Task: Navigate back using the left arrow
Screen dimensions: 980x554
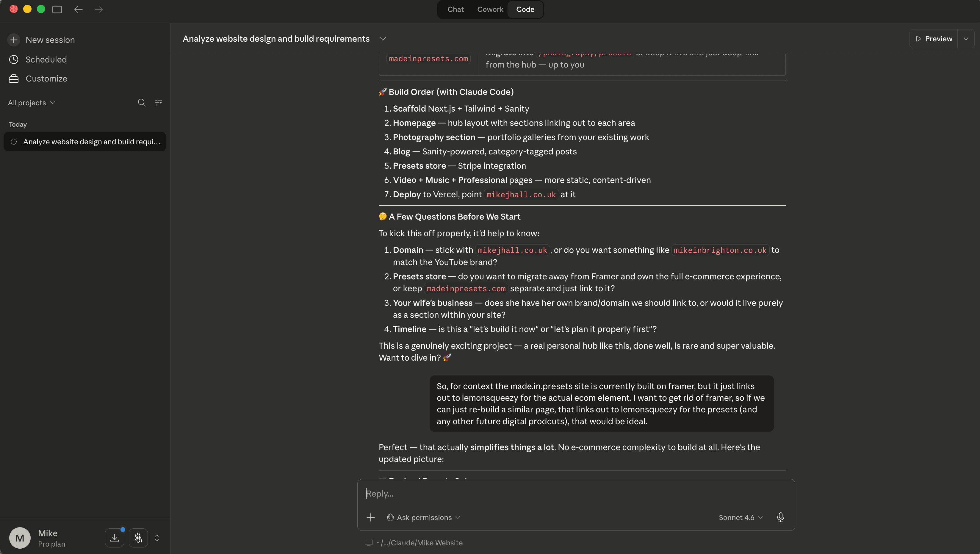Action: click(x=78, y=10)
